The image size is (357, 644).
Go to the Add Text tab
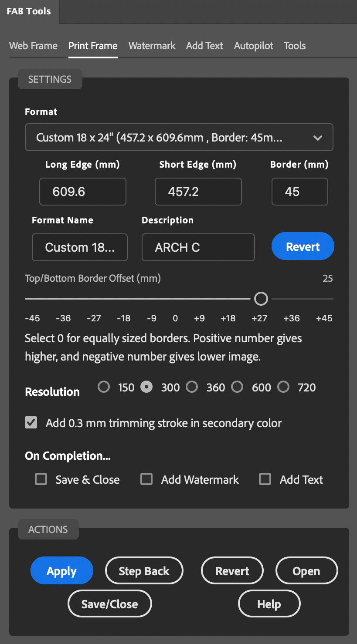coord(204,46)
